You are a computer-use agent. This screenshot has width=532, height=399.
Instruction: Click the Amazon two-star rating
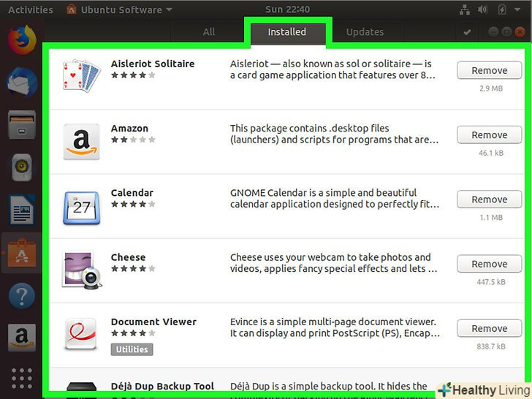click(x=133, y=140)
